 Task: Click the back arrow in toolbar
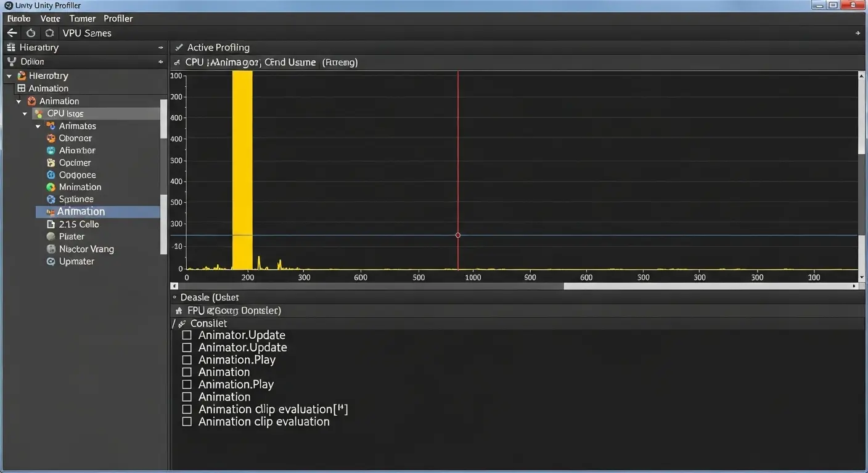click(x=12, y=33)
